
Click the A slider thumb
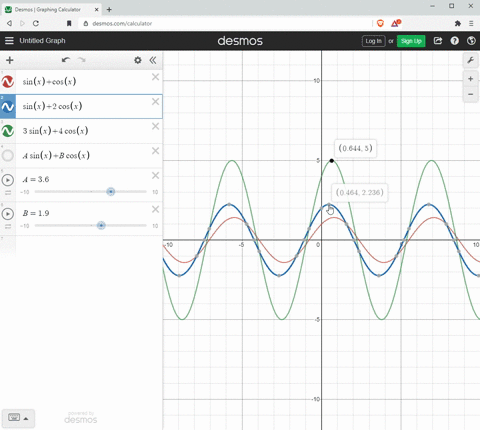click(111, 192)
